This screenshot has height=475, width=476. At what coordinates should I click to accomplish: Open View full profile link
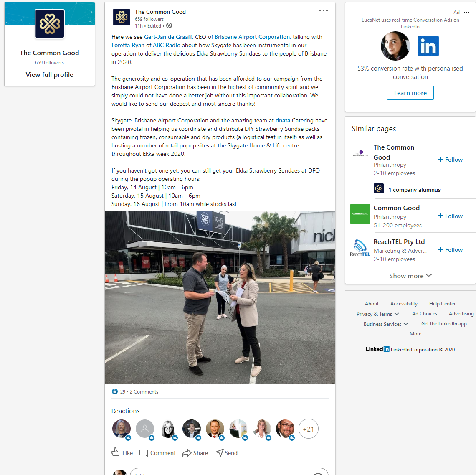tap(50, 75)
